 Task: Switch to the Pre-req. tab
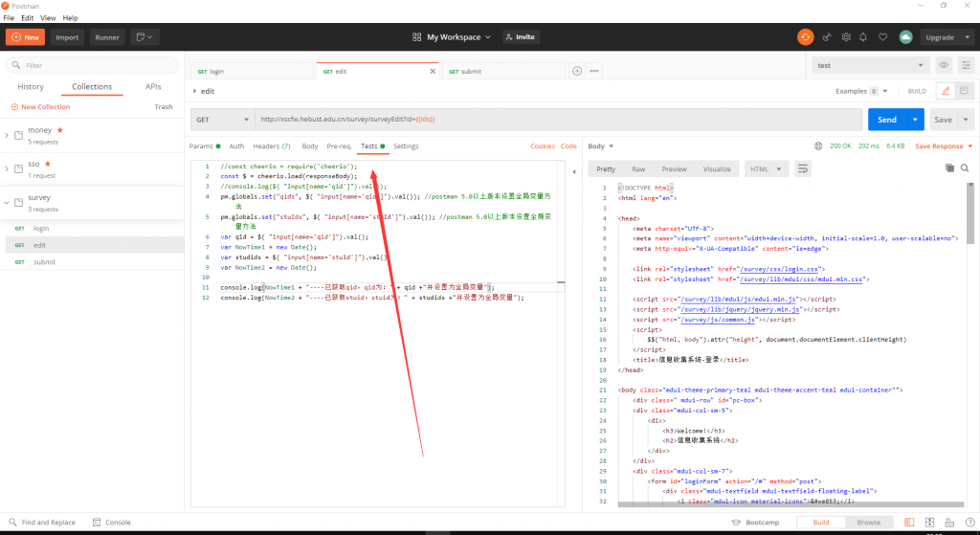pos(339,146)
